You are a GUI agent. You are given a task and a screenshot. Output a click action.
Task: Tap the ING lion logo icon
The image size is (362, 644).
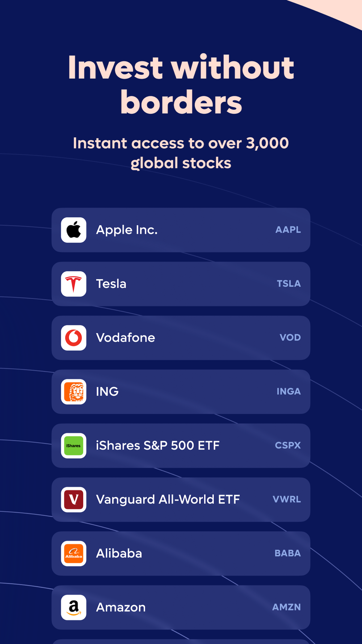coord(73,392)
